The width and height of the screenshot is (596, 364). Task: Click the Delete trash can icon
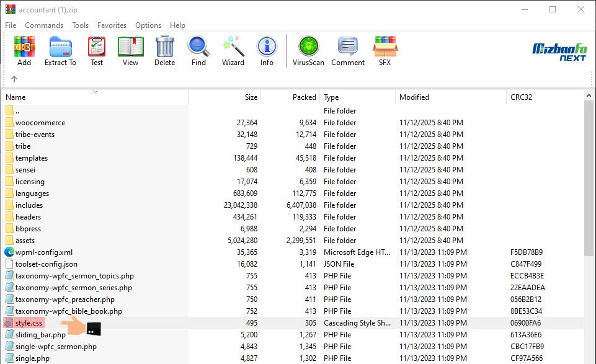tap(164, 50)
